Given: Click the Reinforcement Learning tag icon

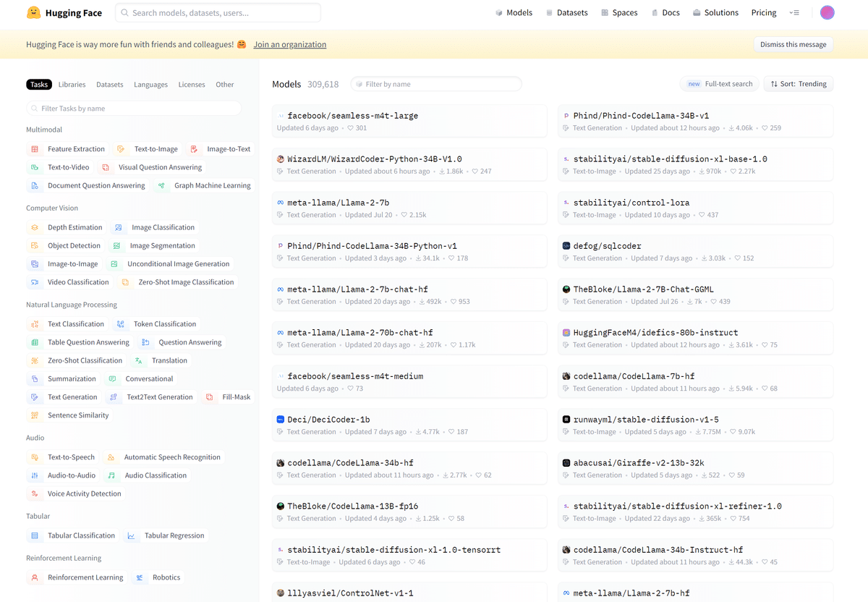Looking at the screenshot, I should pos(35,577).
